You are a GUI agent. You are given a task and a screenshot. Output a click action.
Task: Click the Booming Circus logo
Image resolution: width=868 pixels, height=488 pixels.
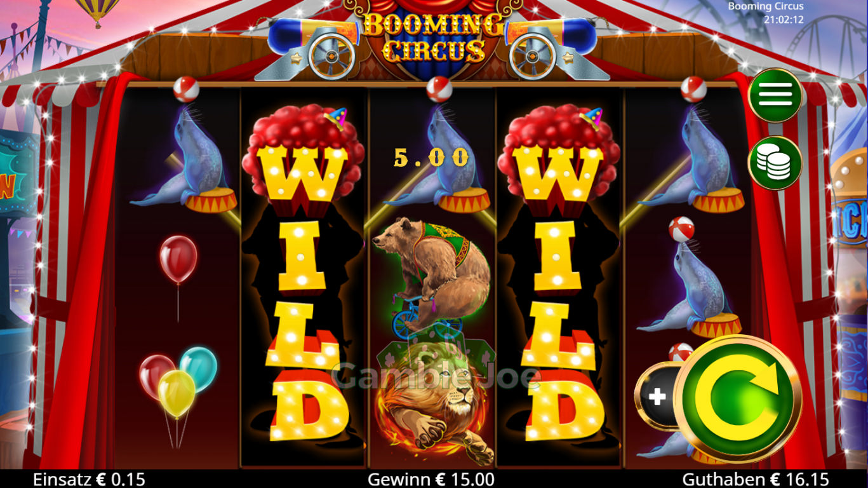(x=433, y=37)
